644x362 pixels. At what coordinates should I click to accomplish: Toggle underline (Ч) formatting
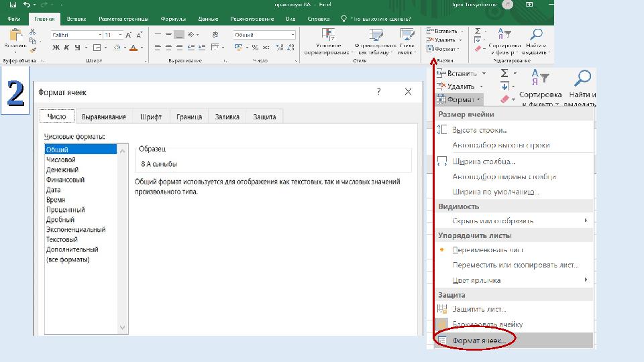click(77, 48)
